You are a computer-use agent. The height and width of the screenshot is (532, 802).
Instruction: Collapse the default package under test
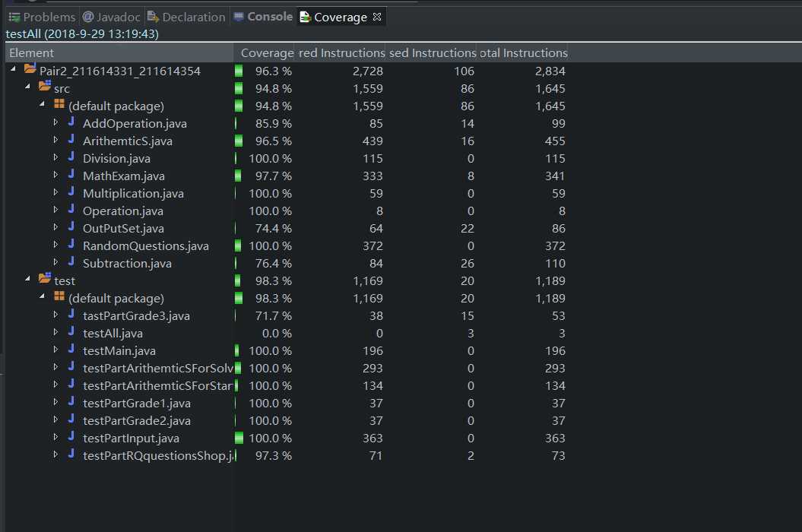(x=42, y=296)
